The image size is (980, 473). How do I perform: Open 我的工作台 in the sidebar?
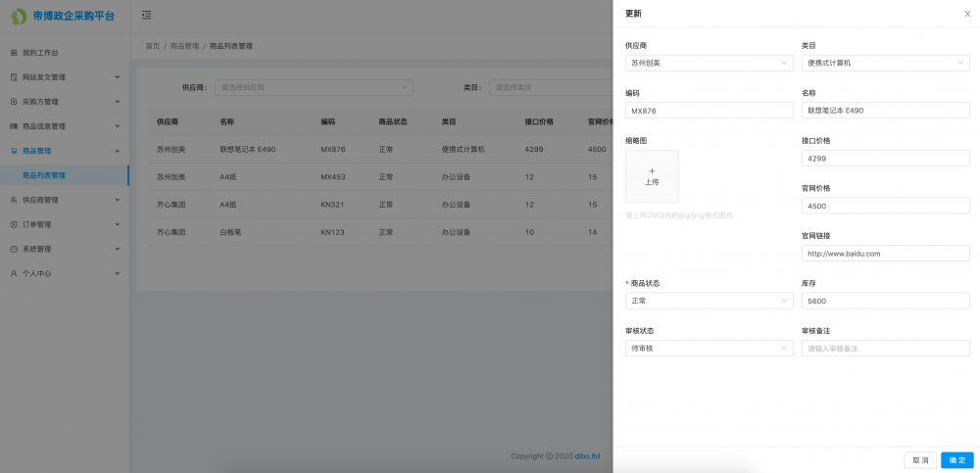point(65,53)
